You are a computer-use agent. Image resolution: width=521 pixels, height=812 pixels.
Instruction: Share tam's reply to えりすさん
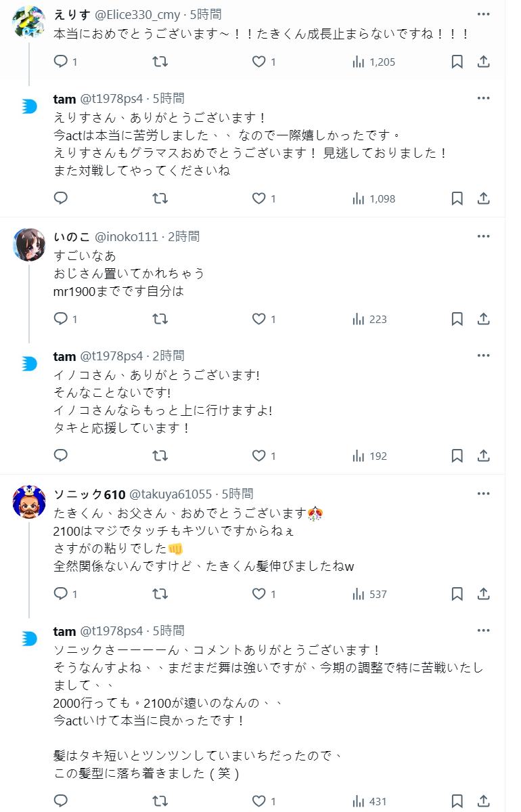484,198
